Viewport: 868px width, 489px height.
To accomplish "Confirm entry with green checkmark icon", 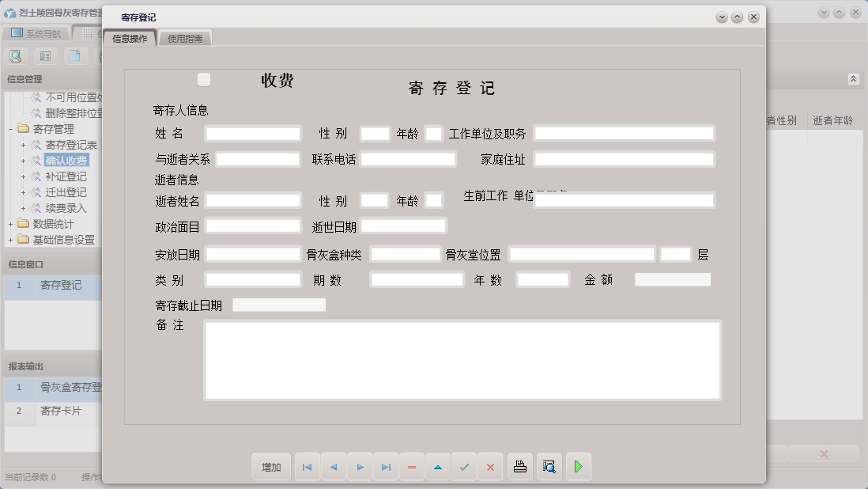I will [464, 467].
